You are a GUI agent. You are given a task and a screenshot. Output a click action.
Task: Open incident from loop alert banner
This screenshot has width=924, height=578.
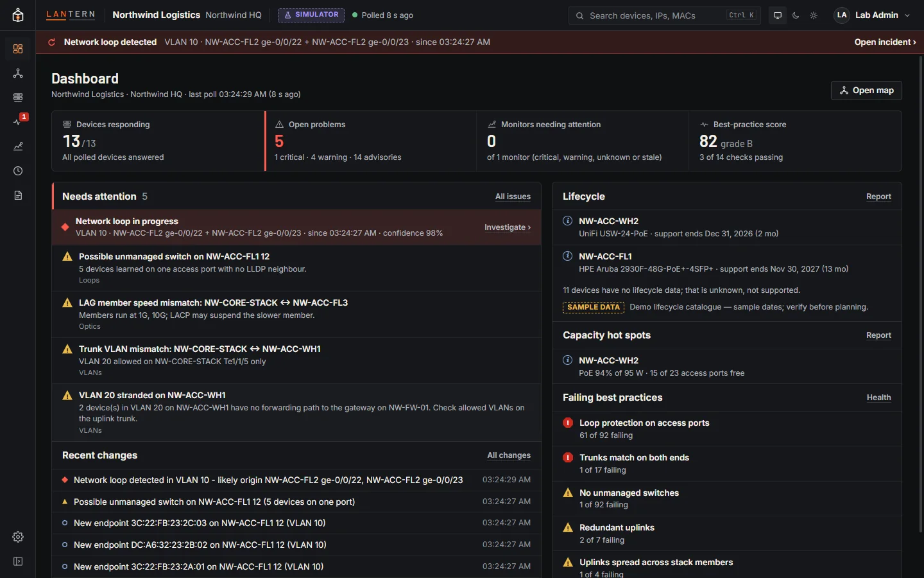[x=885, y=42]
